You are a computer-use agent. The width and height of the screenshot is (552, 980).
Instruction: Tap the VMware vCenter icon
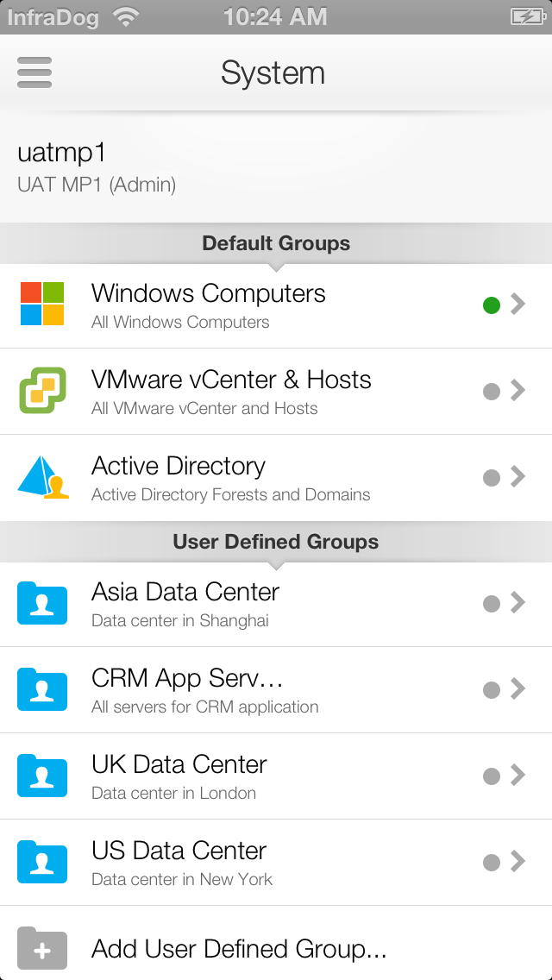click(42, 390)
